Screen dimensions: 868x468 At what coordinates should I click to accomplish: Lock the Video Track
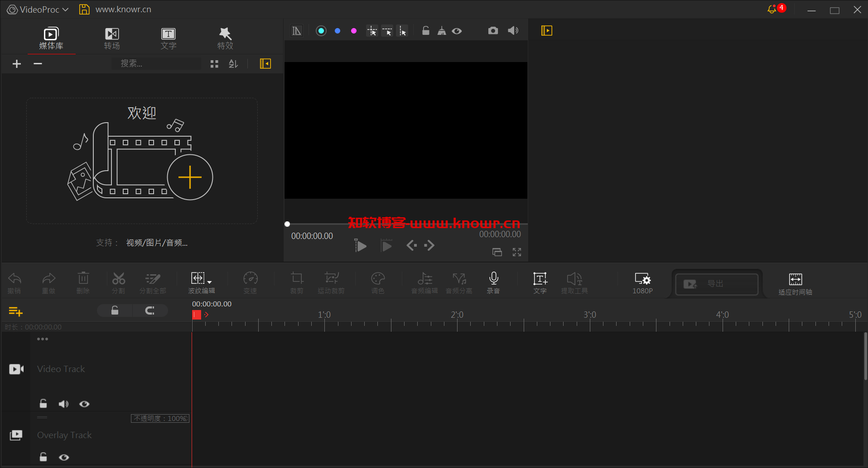click(43, 403)
